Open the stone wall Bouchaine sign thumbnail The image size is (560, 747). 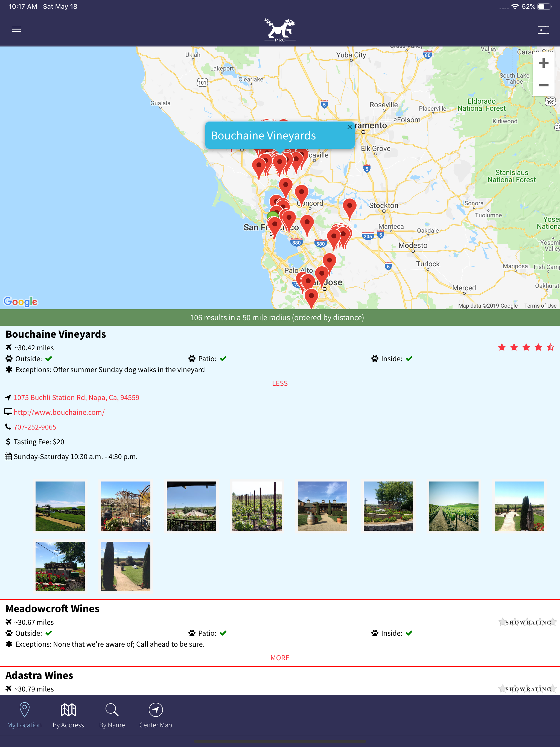tap(388, 506)
